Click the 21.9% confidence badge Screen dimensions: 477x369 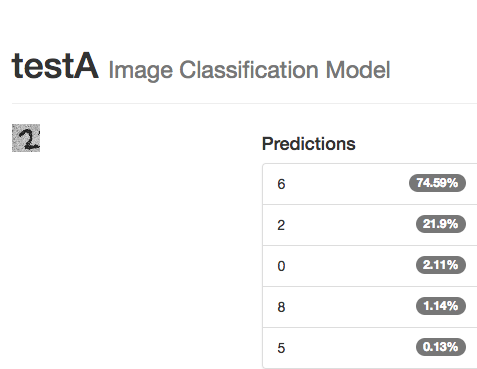(441, 224)
